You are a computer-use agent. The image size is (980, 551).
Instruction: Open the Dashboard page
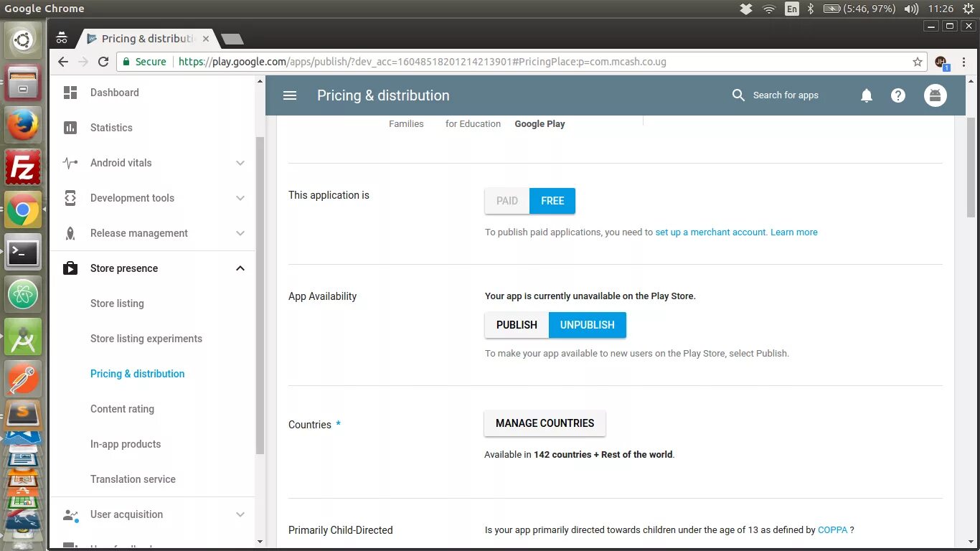click(115, 93)
